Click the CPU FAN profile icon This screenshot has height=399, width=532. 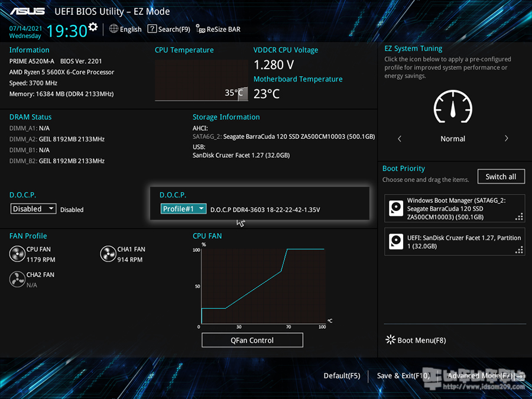17,254
